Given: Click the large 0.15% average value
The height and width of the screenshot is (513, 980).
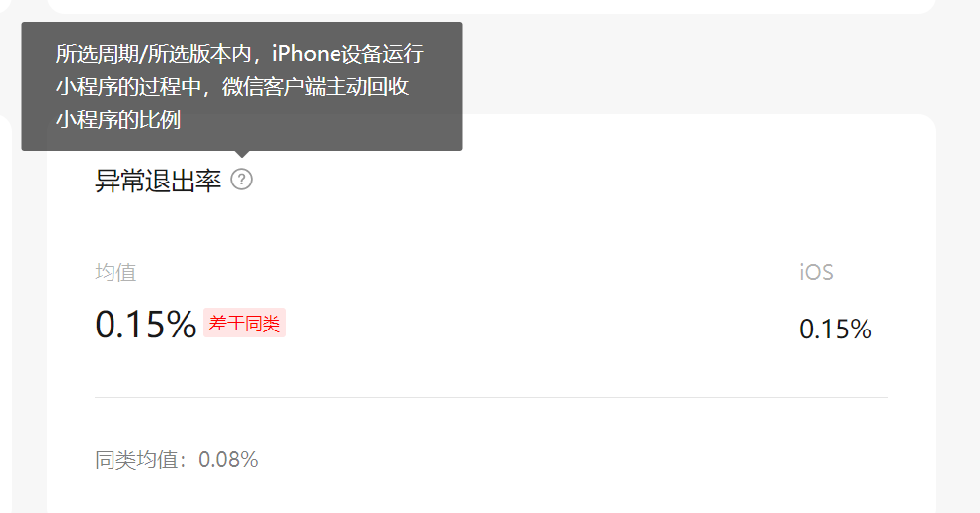Looking at the screenshot, I should (x=146, y=325).
